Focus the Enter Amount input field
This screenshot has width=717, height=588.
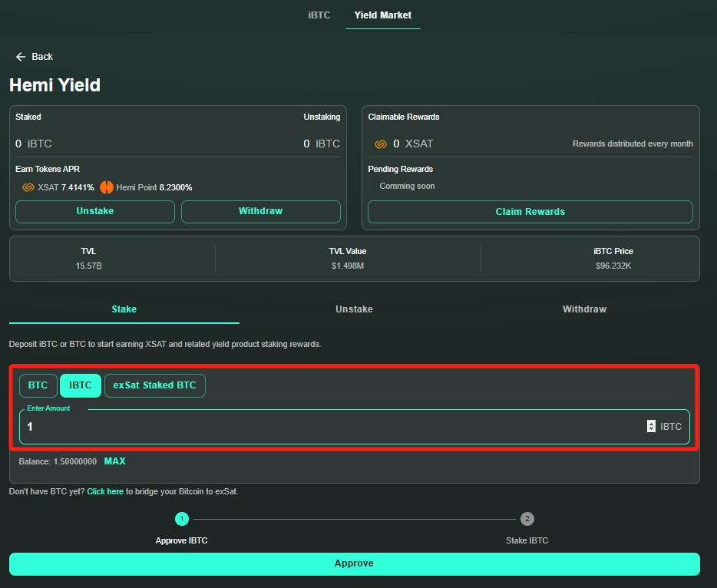pyautogui.click(x=330, y=427)
